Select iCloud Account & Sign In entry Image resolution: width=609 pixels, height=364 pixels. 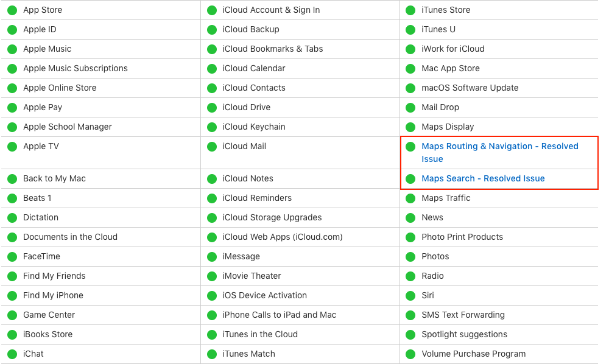tap(271, 10)
